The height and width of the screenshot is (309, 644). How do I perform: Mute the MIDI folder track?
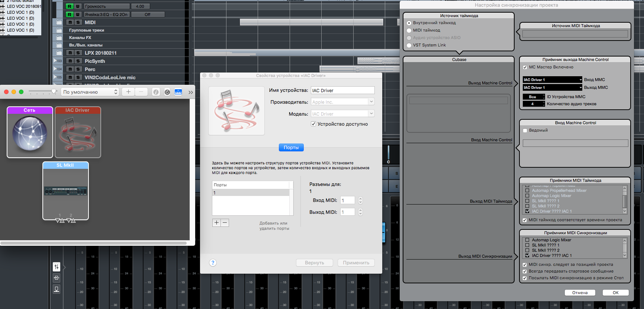[x=70, y=22]
